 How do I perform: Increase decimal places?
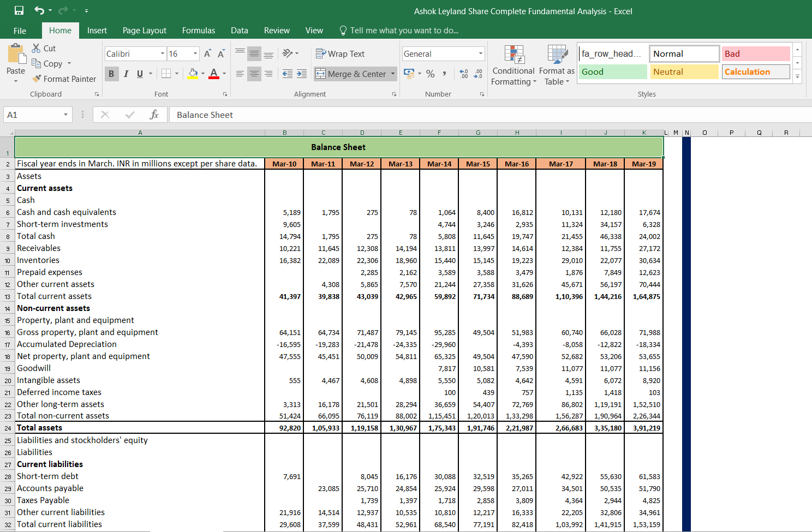[464, 74]
